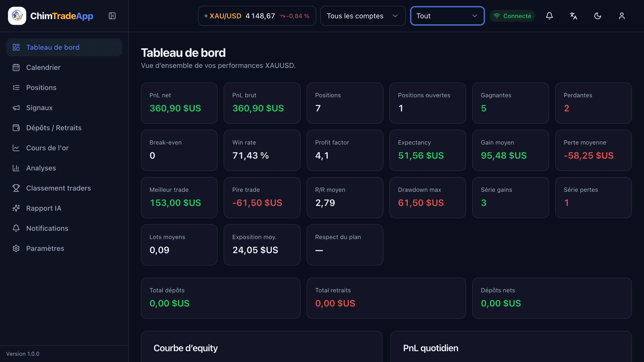644x362 pixels.
Task: Select the PnL net card
Action: (179, 103)
